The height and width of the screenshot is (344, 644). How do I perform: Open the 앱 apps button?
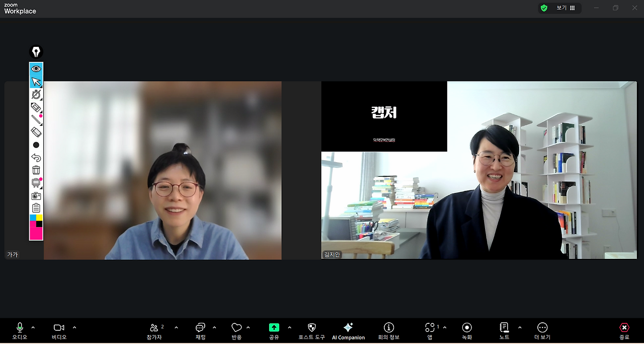[x=430, y=331]
